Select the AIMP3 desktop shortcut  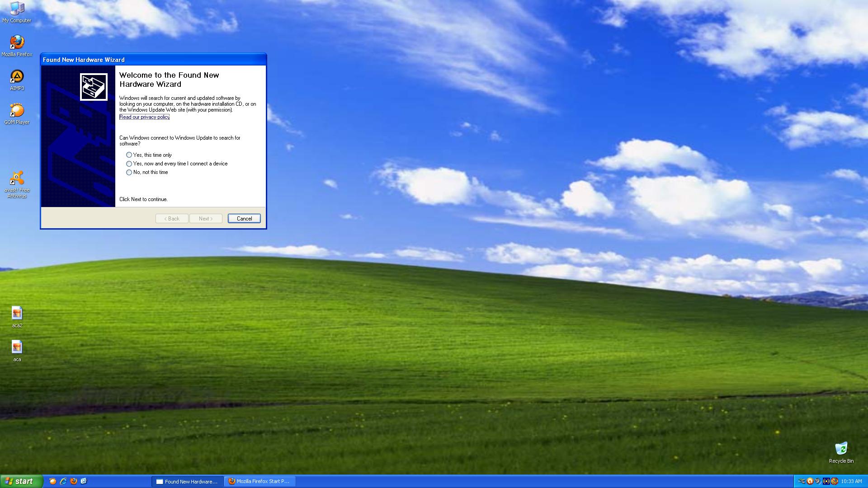(17, 79)
